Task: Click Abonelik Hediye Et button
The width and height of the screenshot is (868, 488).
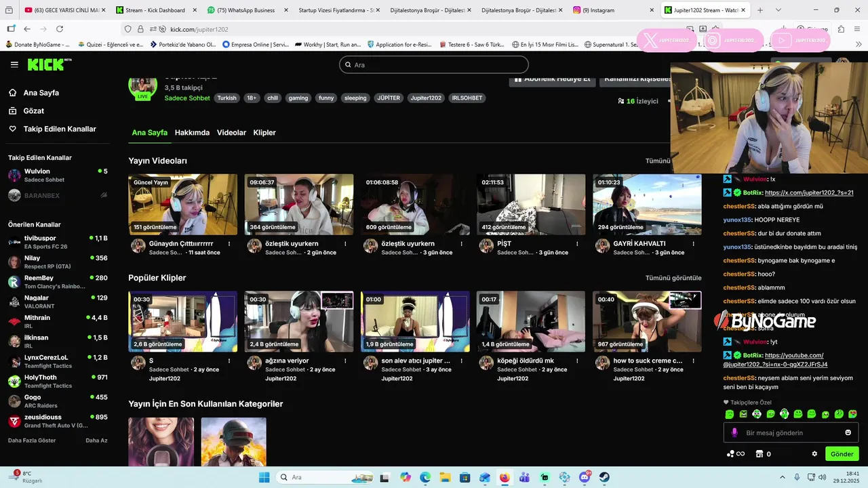Action: (552, 79)
